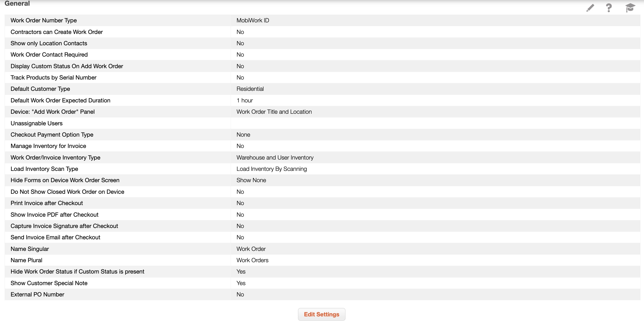Select the Unassignable Users row
The height and width of the screenshot is (325, 644).
click(37, 123)
